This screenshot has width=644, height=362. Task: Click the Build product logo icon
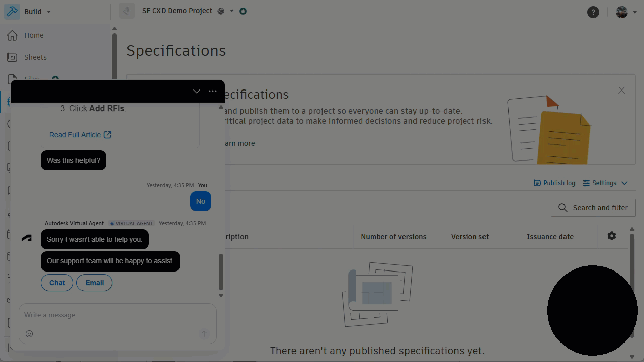coord(12,11)
